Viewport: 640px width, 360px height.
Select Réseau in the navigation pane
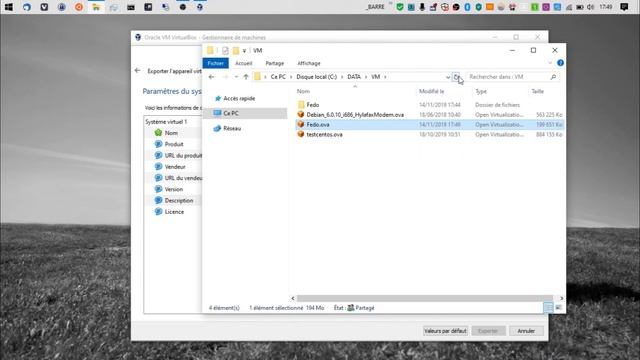pyautogui.click(x=232, y=128)
